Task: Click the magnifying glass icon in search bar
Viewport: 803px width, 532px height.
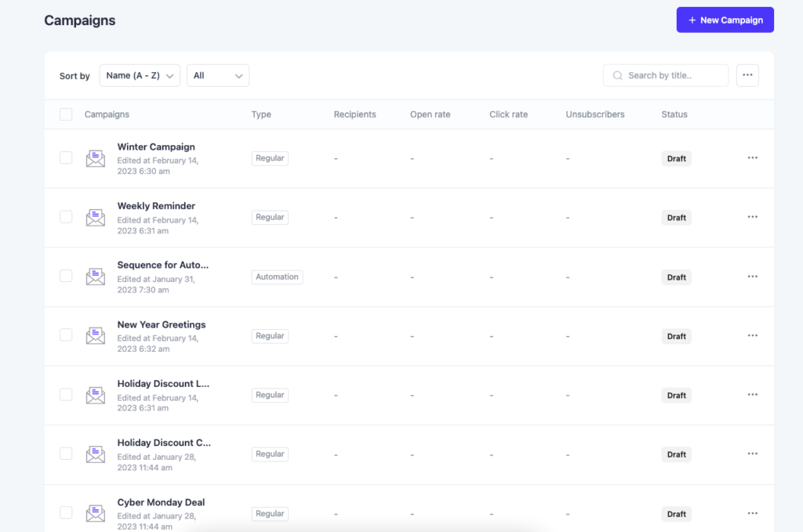Action: coord(618,75)
